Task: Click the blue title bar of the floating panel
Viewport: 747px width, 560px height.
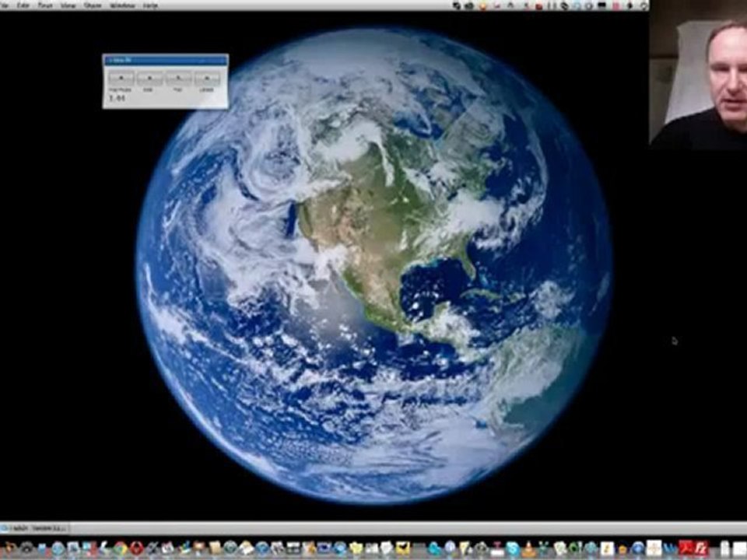Action: click(x=165, y=60)
